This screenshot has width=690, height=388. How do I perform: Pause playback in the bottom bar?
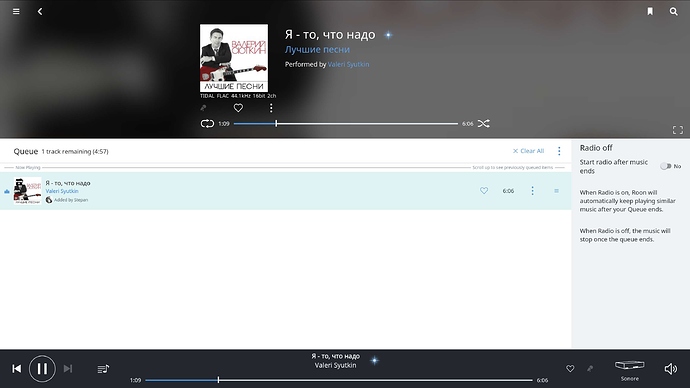42,368
